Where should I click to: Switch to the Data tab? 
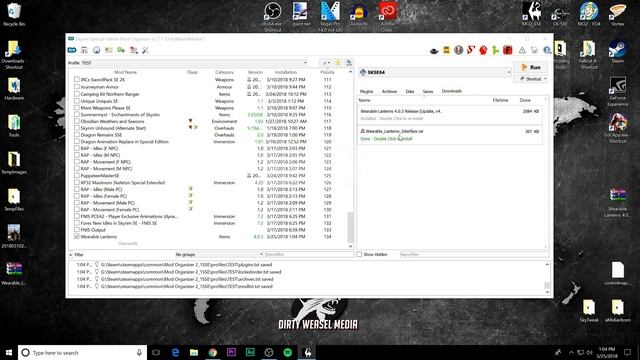pyautogui.click(x=410, y=91)
